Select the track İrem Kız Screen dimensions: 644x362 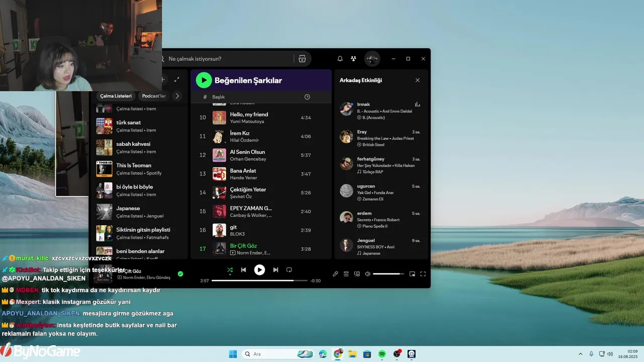click(x=261, y=136)
